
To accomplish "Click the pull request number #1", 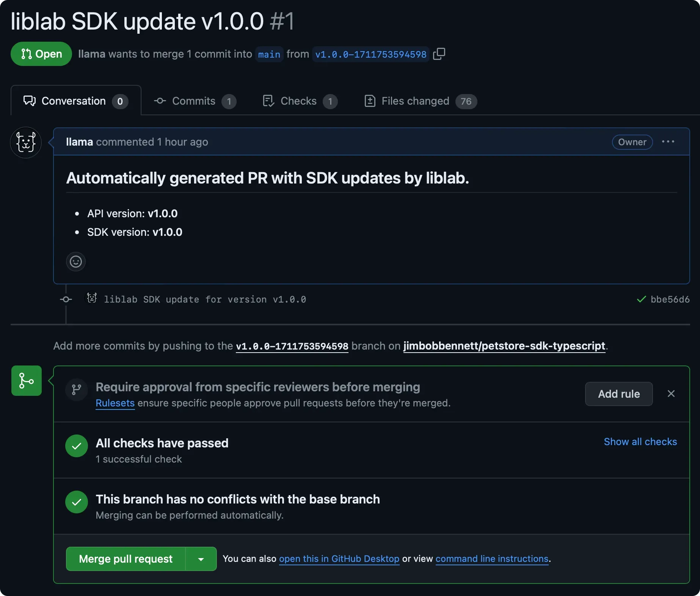I will coord(282,21).
